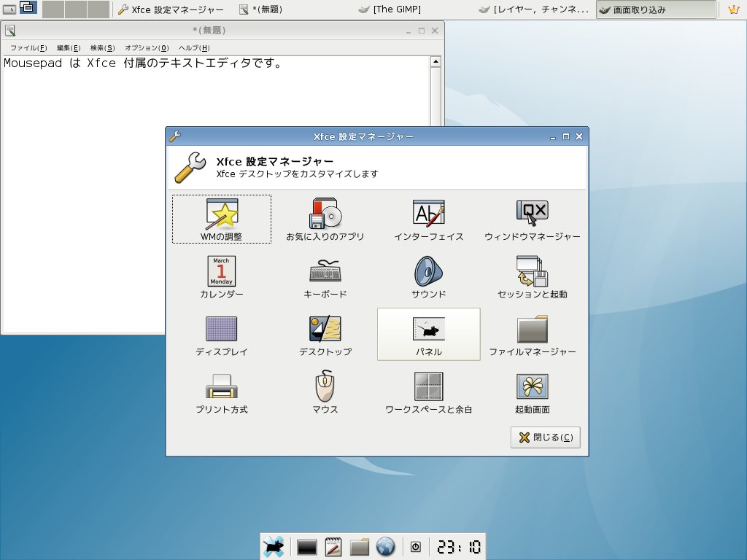Launch text editor notepad from bottom panel
Viewport: 747px width, 560px height.
333,547
